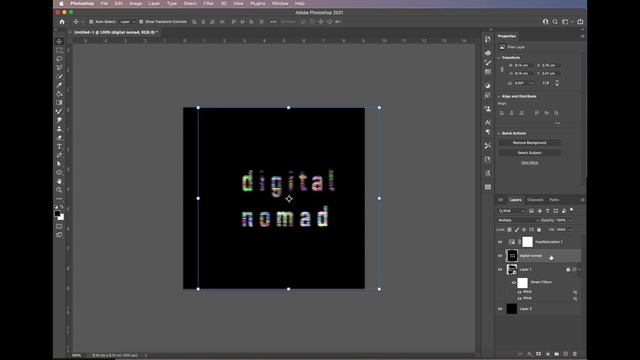Open the Image menu
The image size is (640, 360).
(136, 3)
